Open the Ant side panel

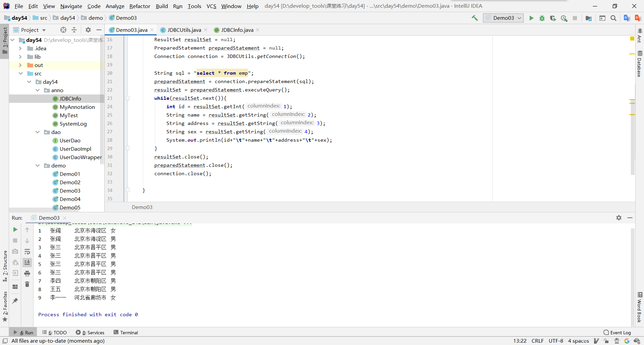click(640, 35)
